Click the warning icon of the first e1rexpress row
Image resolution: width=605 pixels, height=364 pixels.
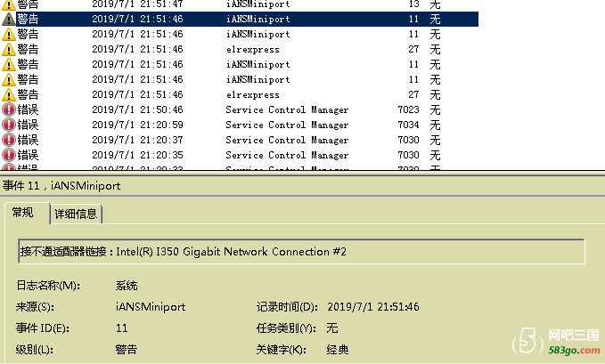[x=9, y=49]
